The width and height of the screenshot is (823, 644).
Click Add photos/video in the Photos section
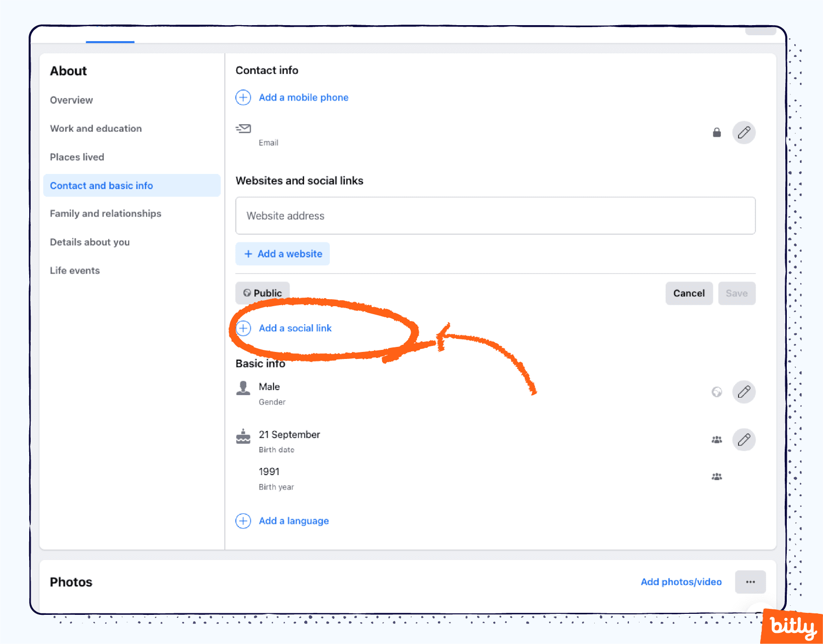point(681,582)
